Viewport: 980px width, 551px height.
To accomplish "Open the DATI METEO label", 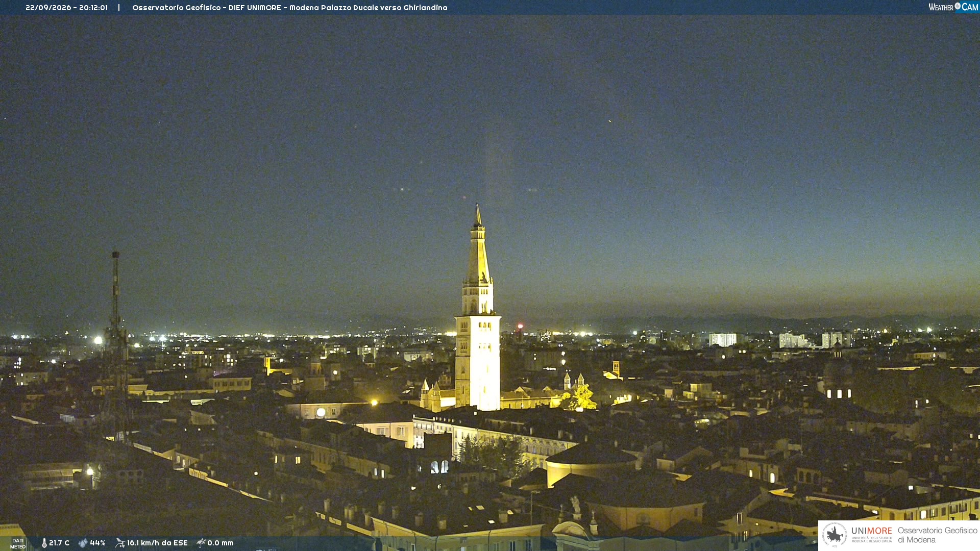I will (18, 544).
